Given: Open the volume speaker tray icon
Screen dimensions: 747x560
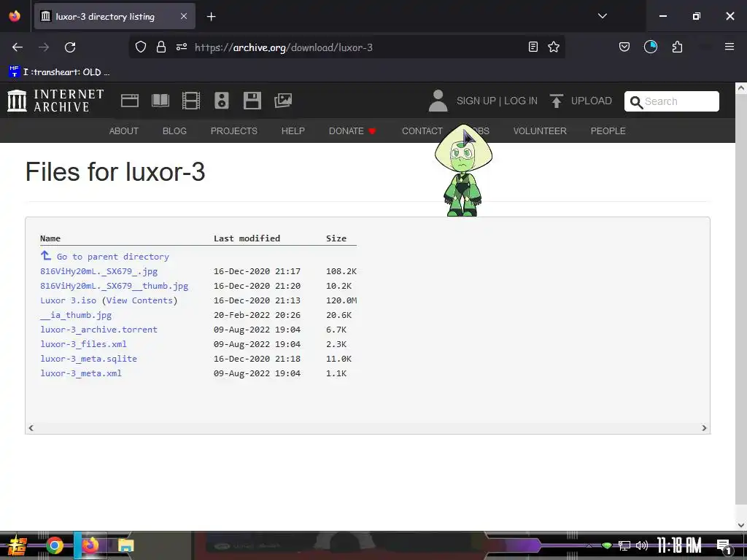Looking at the screenshot, I should tap(642, 545).
